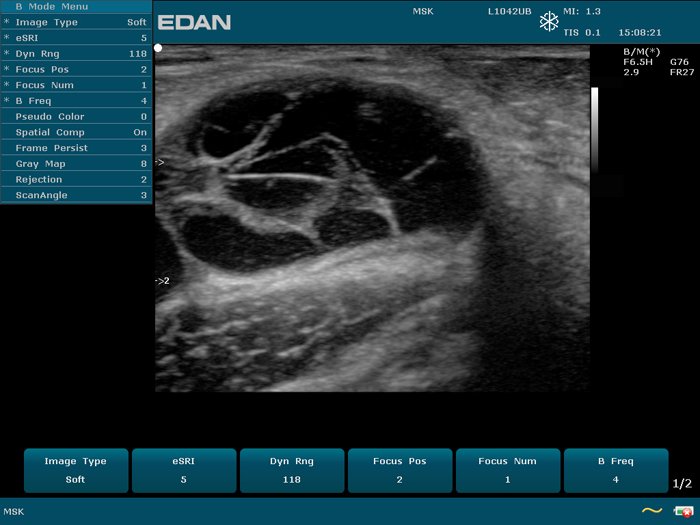Click the grayscale bar beside the image
Screen dimensions: 700x525
(595, 130)
